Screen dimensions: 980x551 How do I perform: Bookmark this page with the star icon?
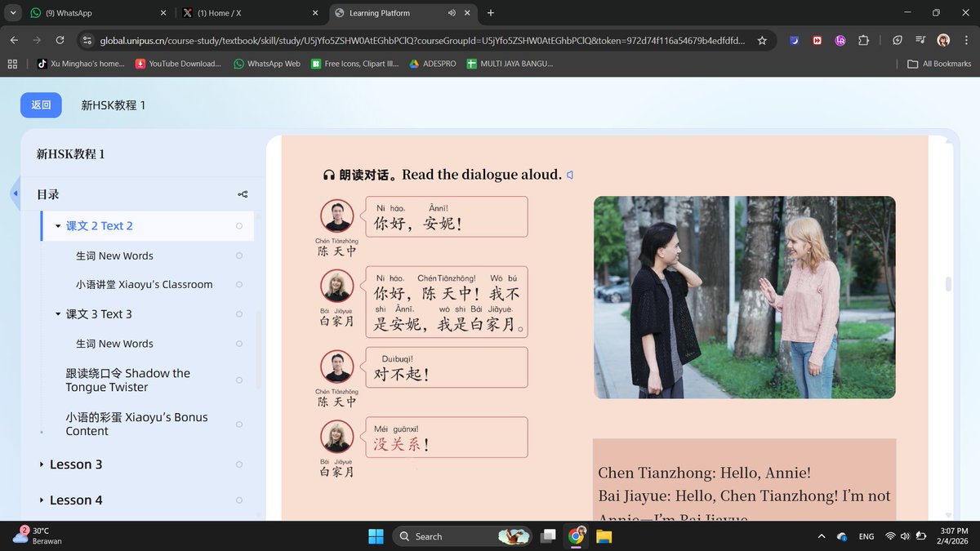pyautogui.click(x=762, y=40)
